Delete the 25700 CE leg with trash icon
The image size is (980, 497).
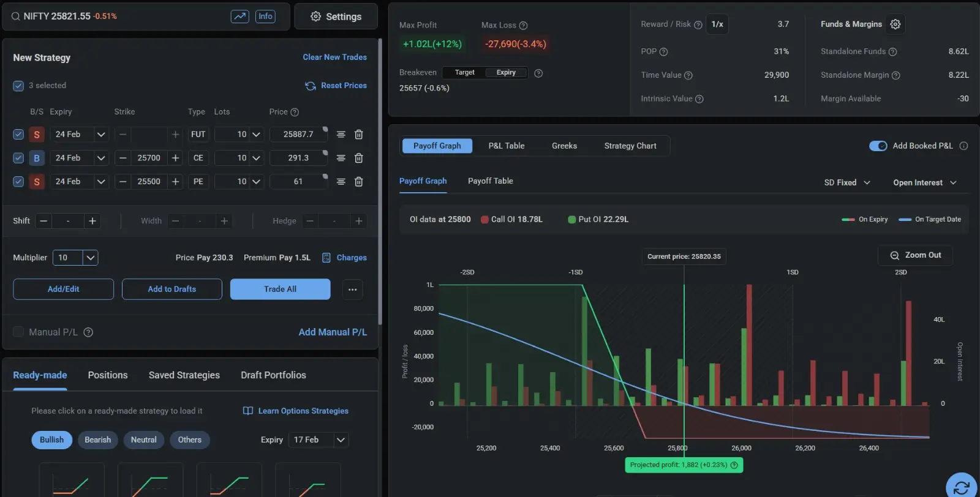tap(359, 158)
